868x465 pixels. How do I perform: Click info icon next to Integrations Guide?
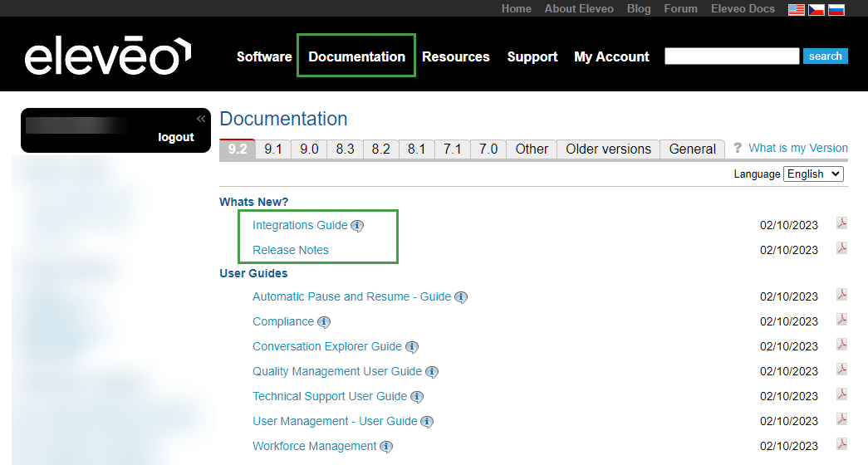click(x=357, y=226)
